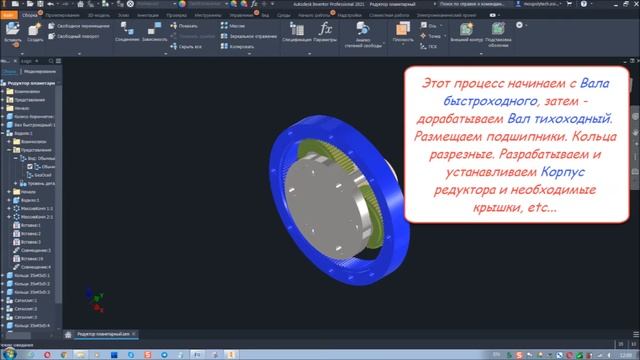Expand the Колесо коронное tree node
The width and height of the screenshot is (640, 360).
(x=3, y=116)
